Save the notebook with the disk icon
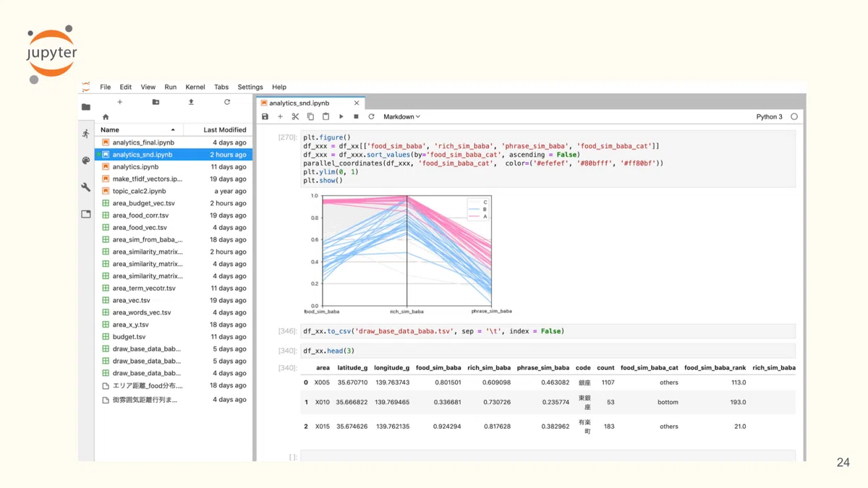The height and width of the screenshot is (488, 868). tap(265, 116)
